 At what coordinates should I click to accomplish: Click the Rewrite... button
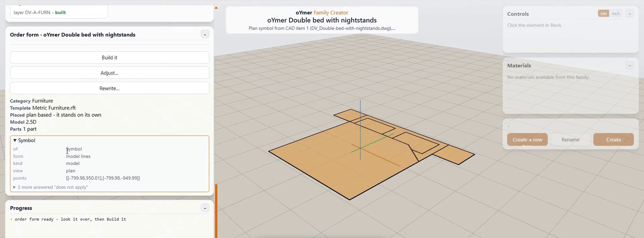[x=109, y=88]
